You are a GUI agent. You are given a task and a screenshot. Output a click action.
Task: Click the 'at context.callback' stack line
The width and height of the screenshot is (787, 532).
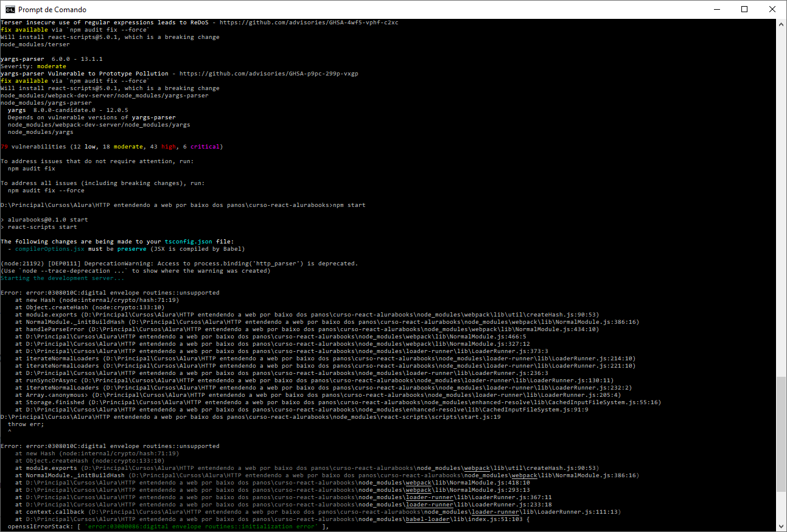coord(318,512)
